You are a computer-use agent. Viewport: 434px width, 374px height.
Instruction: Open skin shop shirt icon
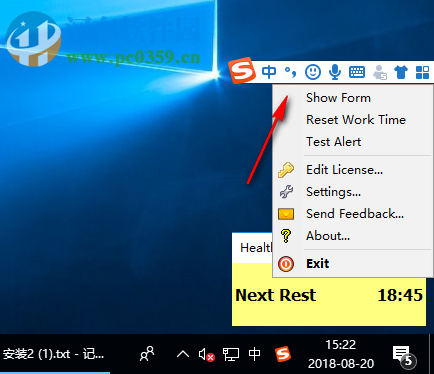coord(401,72)
